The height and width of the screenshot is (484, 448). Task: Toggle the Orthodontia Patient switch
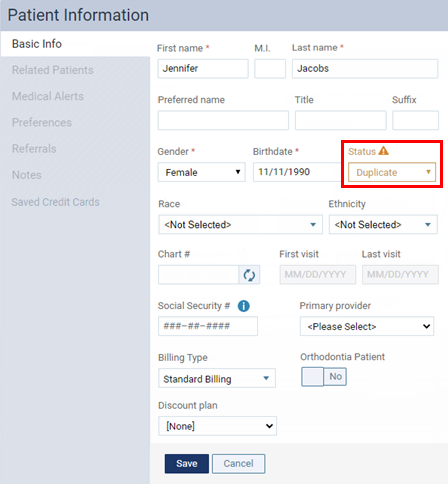(324, 377)
